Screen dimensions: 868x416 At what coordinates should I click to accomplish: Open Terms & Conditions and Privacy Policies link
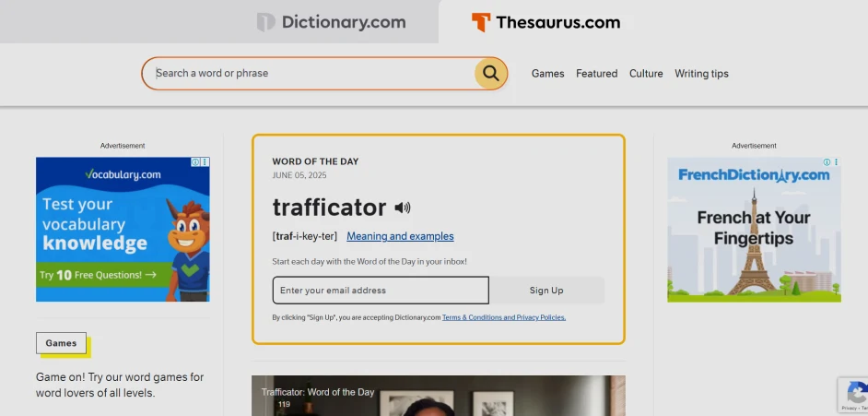(504, 317)
